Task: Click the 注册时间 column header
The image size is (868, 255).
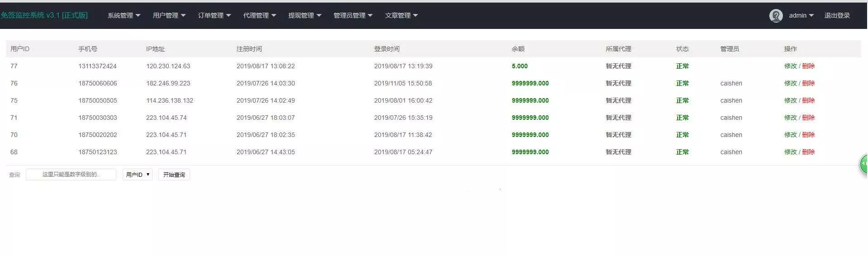Action: pos(249,49)
